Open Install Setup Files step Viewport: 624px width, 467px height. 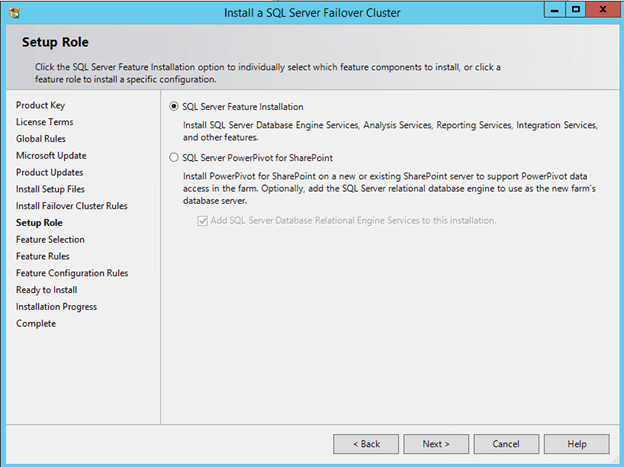coord(50,189)
